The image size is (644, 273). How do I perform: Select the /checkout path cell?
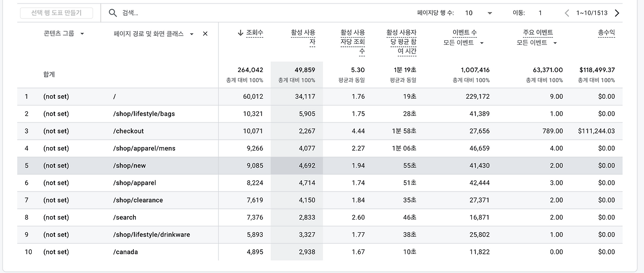coord(128,131)
